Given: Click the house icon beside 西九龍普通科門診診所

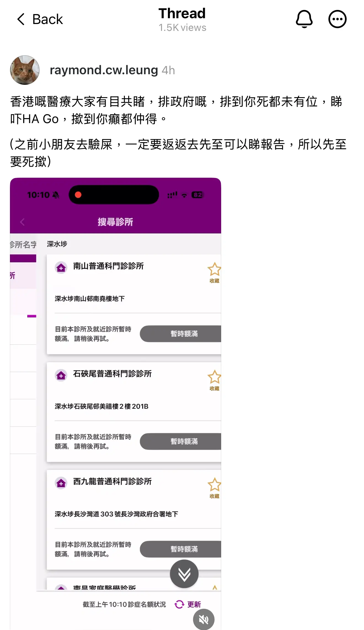Looking at the screenshot, I should pyautogui.click(x=61, y=483).
